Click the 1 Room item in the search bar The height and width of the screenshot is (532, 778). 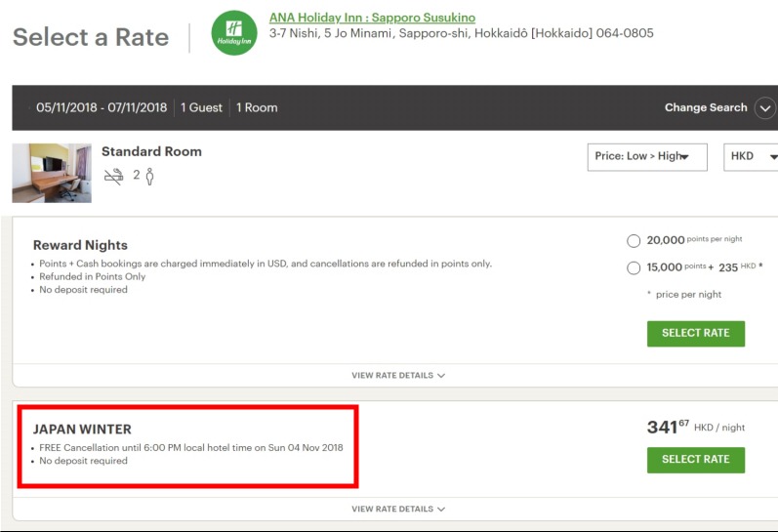[x=257, y=108]
